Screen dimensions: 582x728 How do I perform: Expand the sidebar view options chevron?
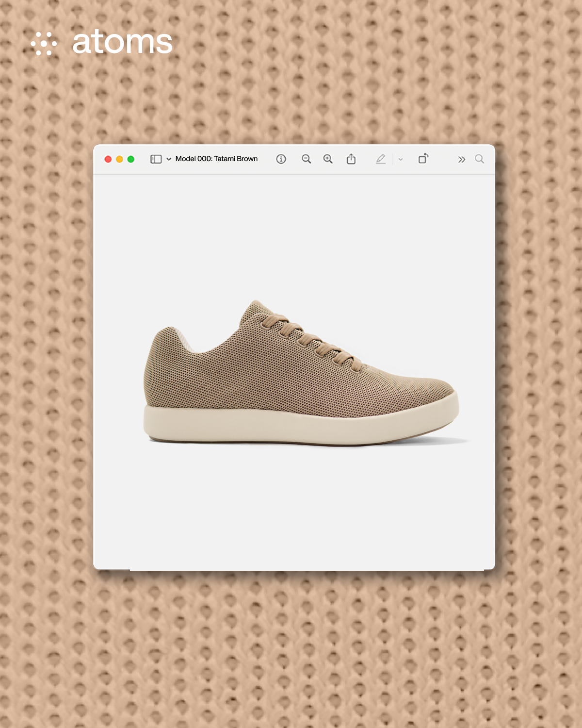(169, 159)
